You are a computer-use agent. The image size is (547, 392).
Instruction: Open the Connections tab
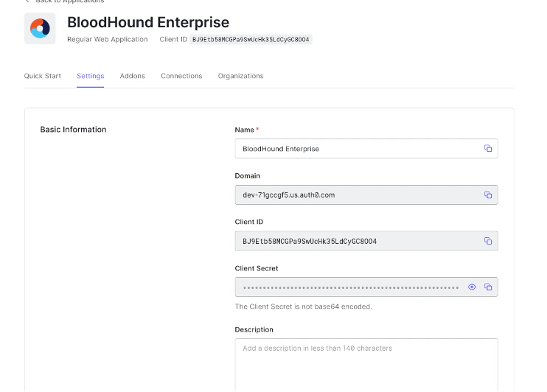pyautogui.click(x=181, y=76)
